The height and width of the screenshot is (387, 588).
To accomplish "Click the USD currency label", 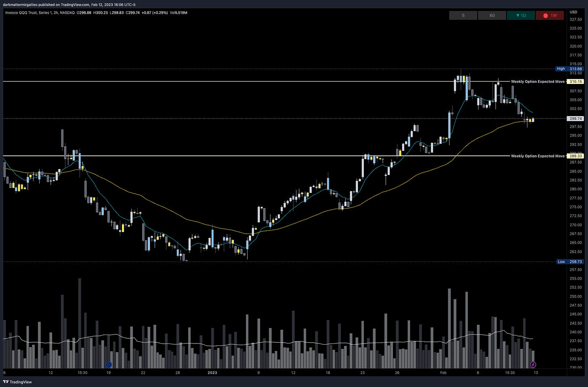I will (573, 12).
